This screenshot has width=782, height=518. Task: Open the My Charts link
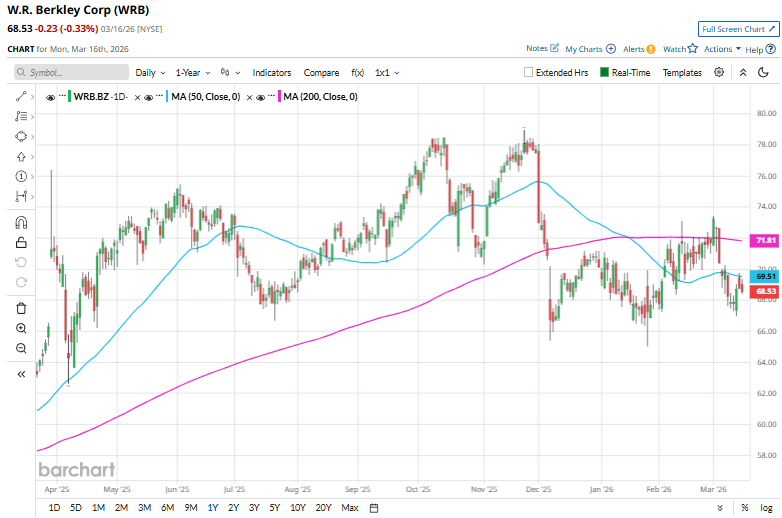(590, 48)
